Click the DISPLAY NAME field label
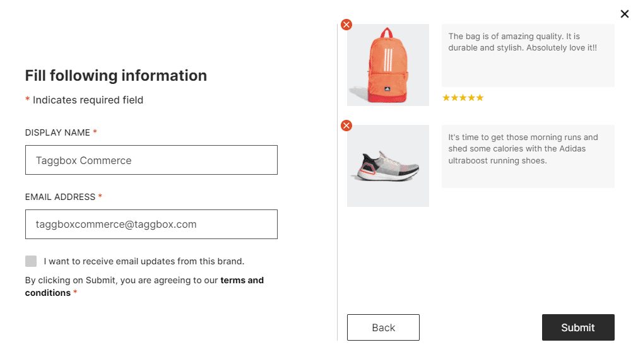 [x=58, y=132]
